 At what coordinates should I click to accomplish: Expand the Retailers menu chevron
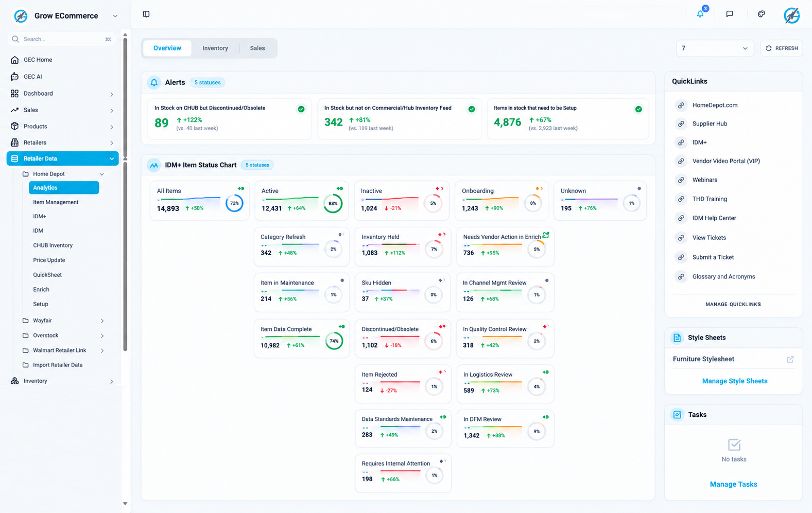(112, 143)
